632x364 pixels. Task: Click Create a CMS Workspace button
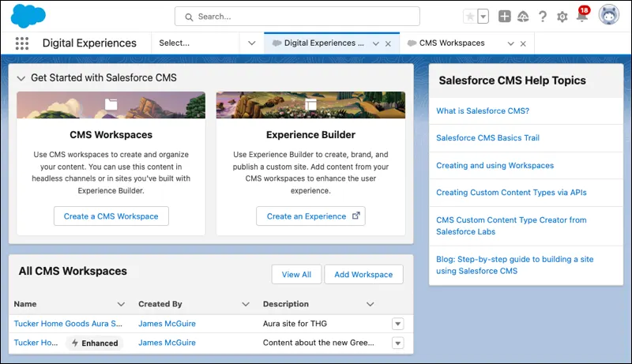[111, 216]
